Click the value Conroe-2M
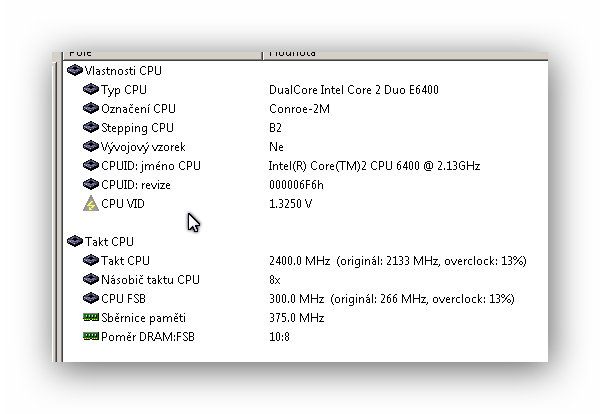The image size is (600, 414). pos(299,109)
